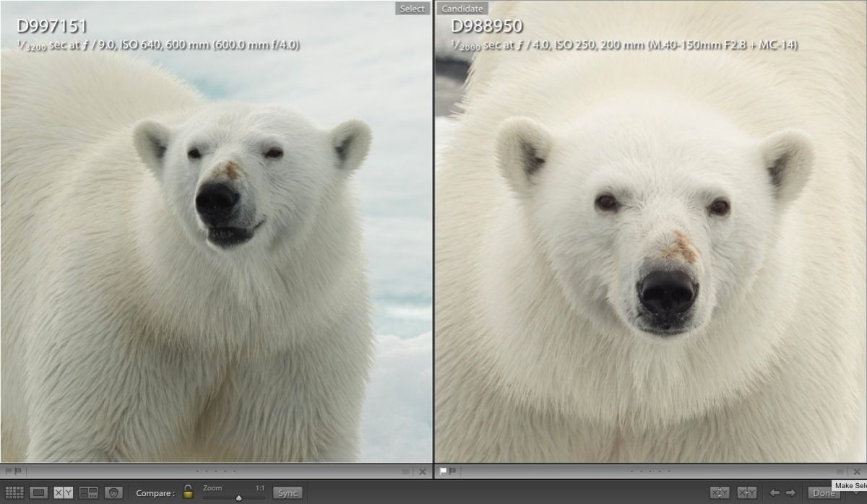
Task: Set star rating on Candidate photo
Action: tap(650, 472)
